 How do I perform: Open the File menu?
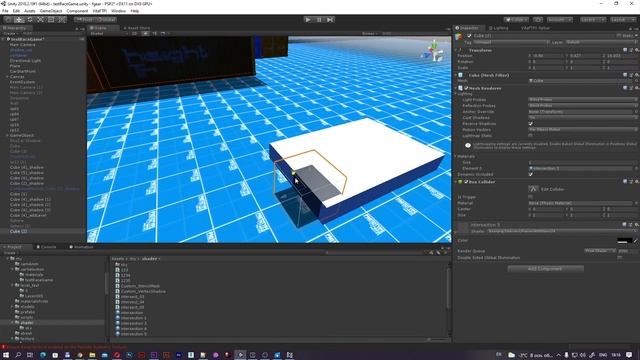click(5, 11)
